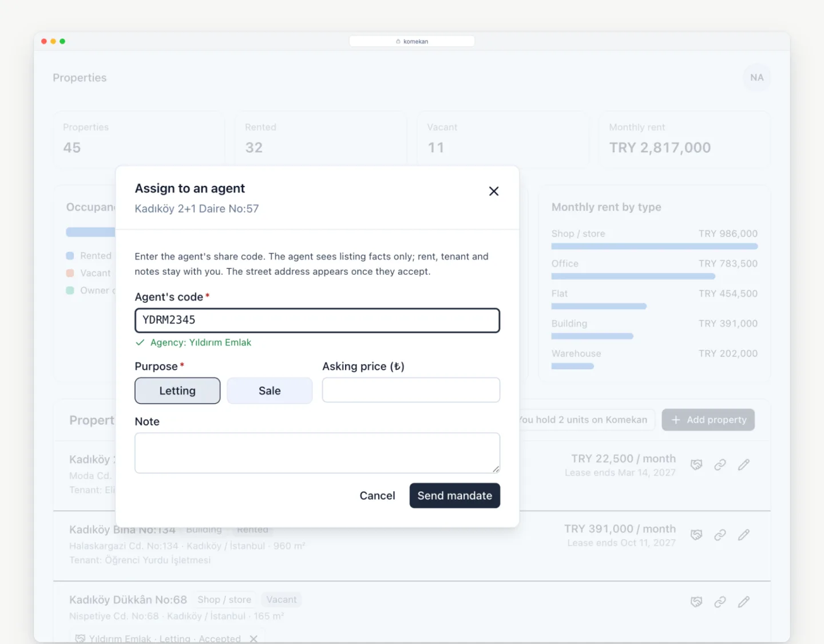Click the 'Shop / store' tag on Dükkân No:68
This screenshot has width=824, height=644.
click(224, 600)
